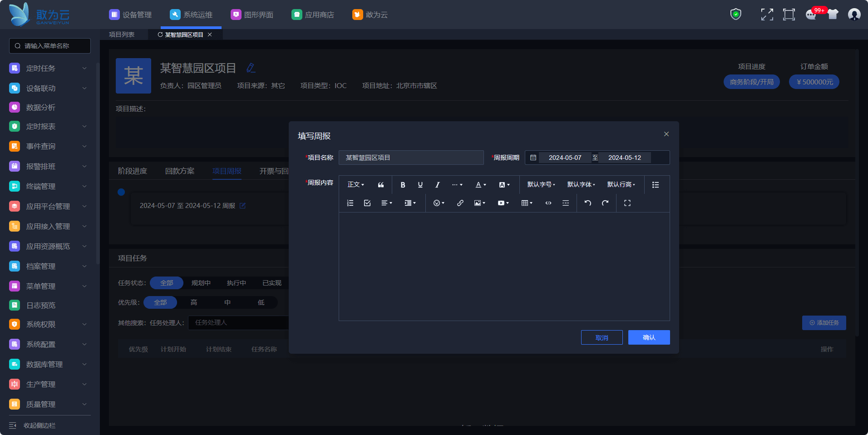The width and height of the screenshot is (868, 435).
Task: Click the 确认 button
Action: click(x=649, y=337)
